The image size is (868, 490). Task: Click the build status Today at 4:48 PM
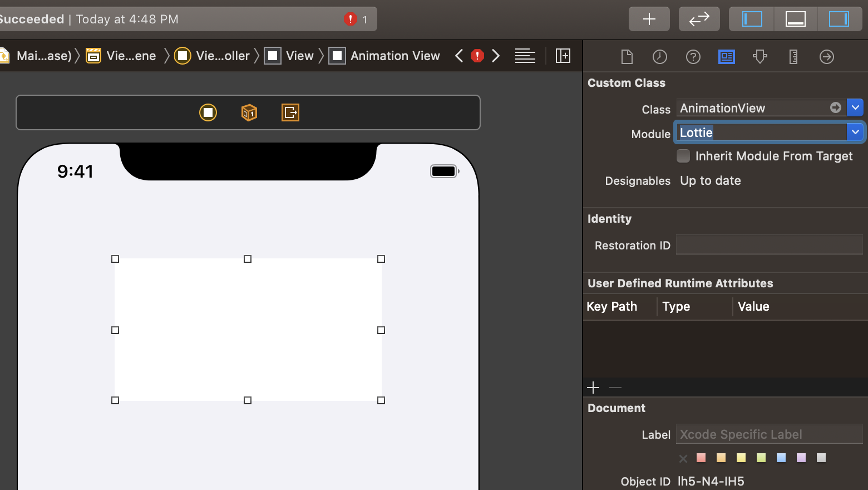[127, 19]
